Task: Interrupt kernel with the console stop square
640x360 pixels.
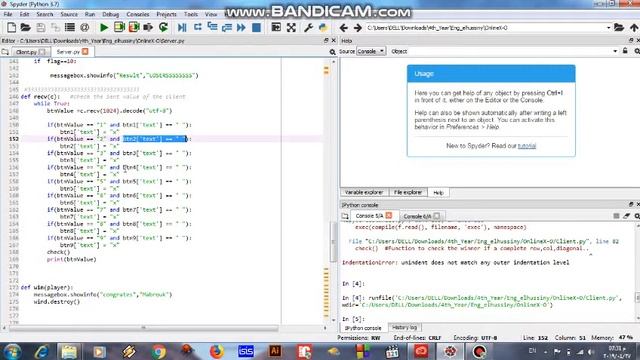Action: pos(616,216)
